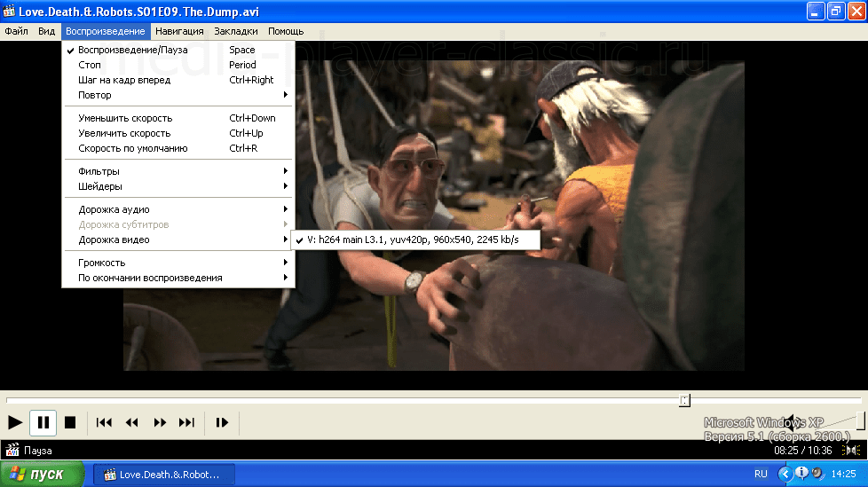Expand the Дорожка видео submenu
868x487 pixels.
click(178, 240)
